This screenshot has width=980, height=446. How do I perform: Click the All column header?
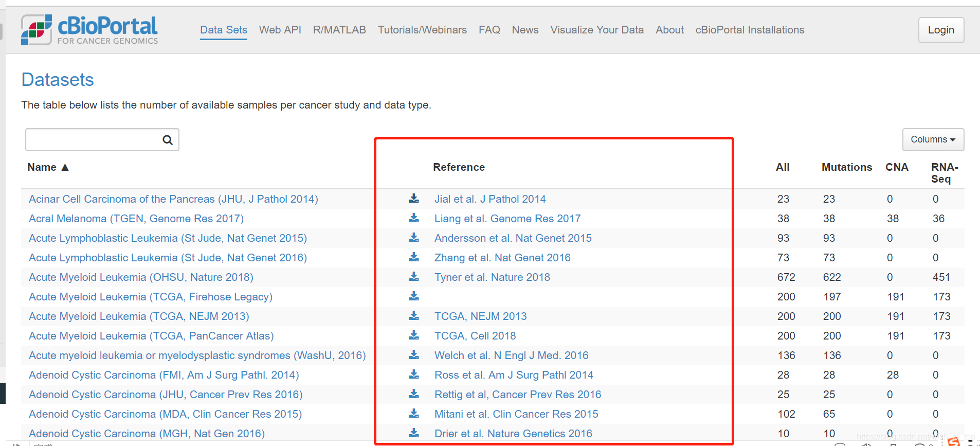point(783,167)
